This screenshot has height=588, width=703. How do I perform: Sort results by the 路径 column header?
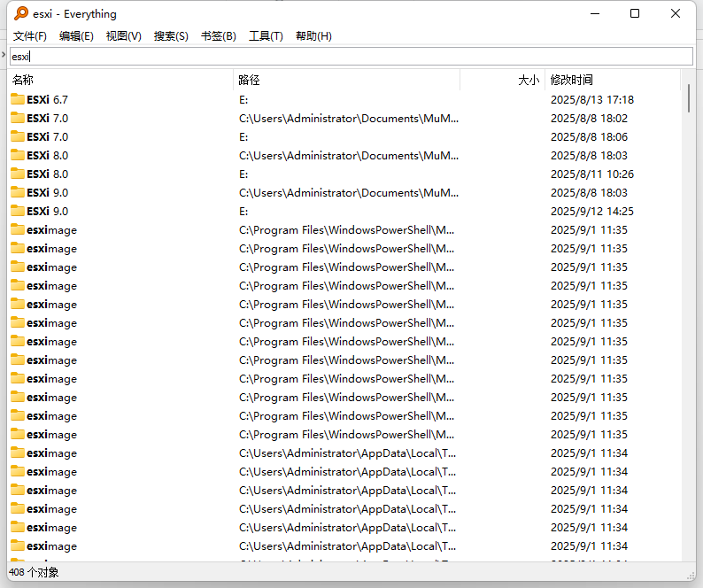[346, 80]
